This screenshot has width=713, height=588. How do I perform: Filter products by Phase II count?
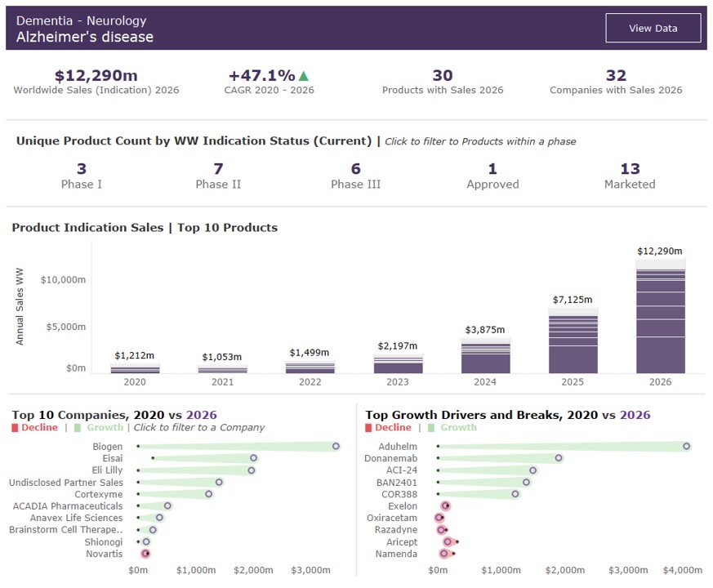click(x=218, y=170)
